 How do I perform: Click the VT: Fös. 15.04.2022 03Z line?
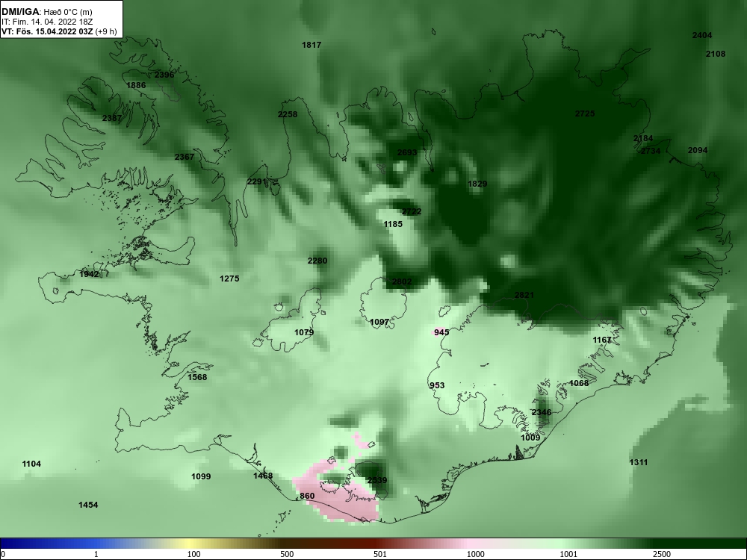pyautogui.click(x=58, y=31)
